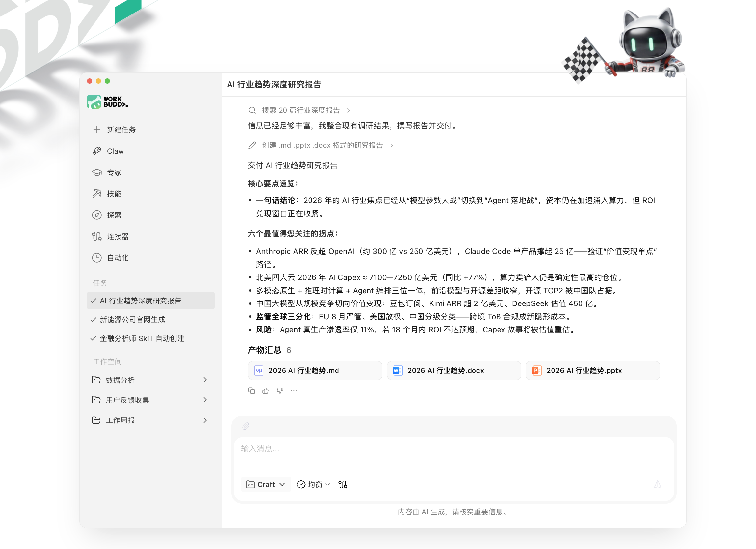
Task: Select the 新能源公司官网生成 task
Action: click(x=151, y=320)
